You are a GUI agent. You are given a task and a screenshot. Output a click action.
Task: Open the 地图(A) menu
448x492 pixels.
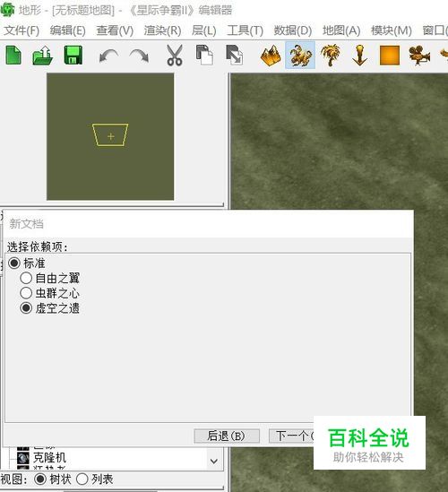(x=341, y=30)
